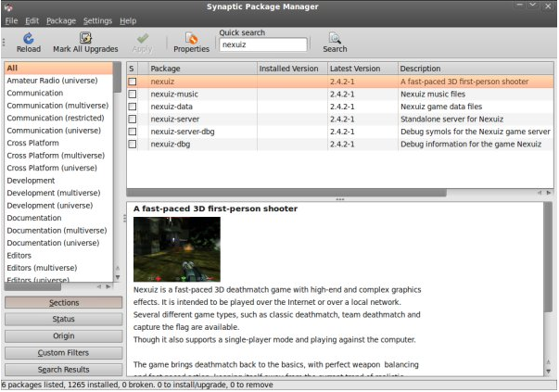The width and height of the screenshot is (559, 392).
Task: Mark the nexuiz-server package checkbox
Action: tap(133, 119)
